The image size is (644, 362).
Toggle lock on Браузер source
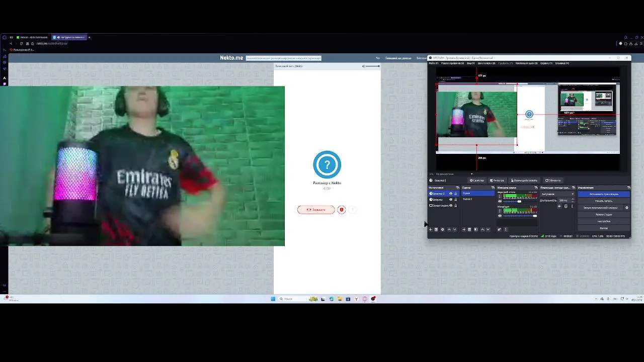point(456,200)
